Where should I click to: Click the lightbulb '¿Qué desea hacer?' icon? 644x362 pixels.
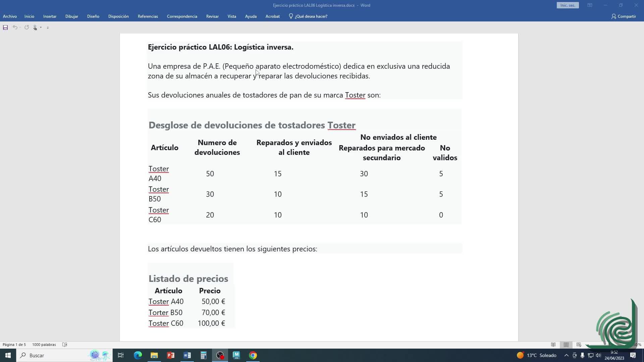291,16
